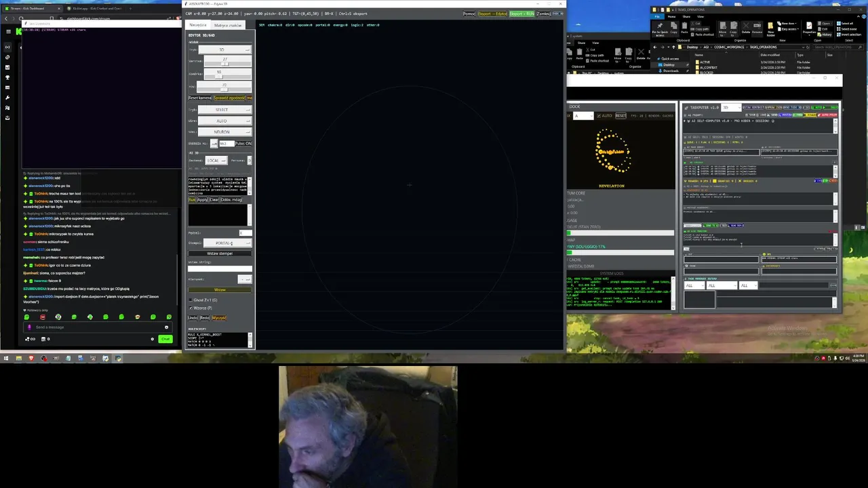Click the hamburger menu icon in Kick dashboard
Viewport: 868px width, 488px height.
click(8, 31)
